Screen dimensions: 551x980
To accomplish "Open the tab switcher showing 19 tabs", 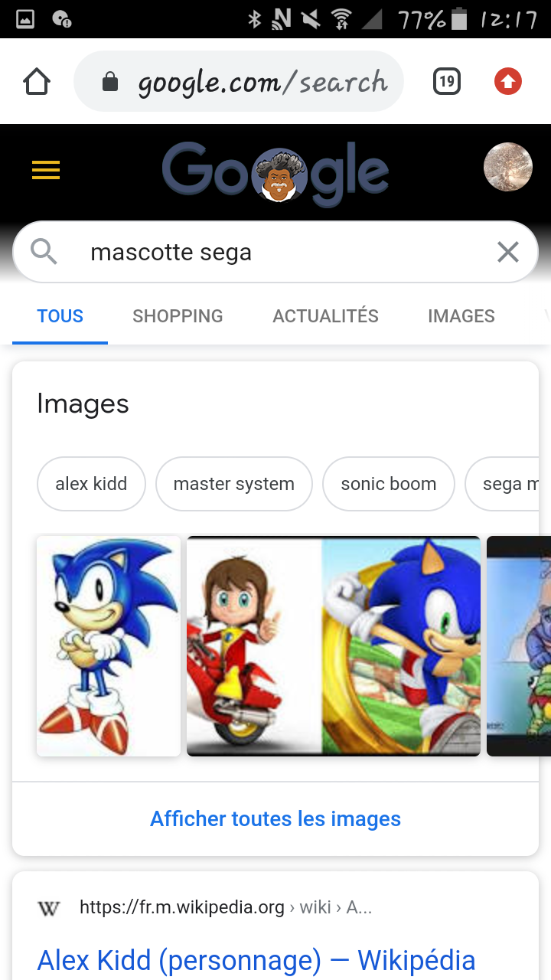I will [447, 81].
